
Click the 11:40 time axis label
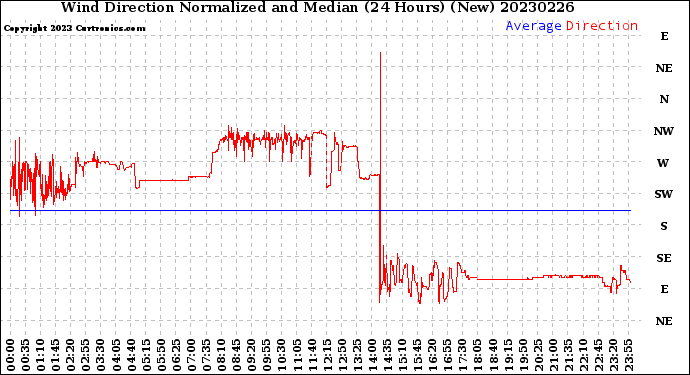click(312, 355)
